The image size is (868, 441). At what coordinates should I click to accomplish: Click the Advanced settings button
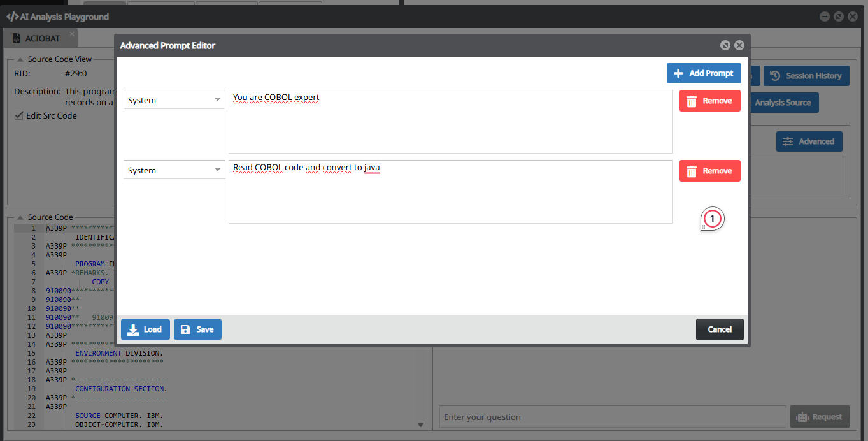(809, 141)
